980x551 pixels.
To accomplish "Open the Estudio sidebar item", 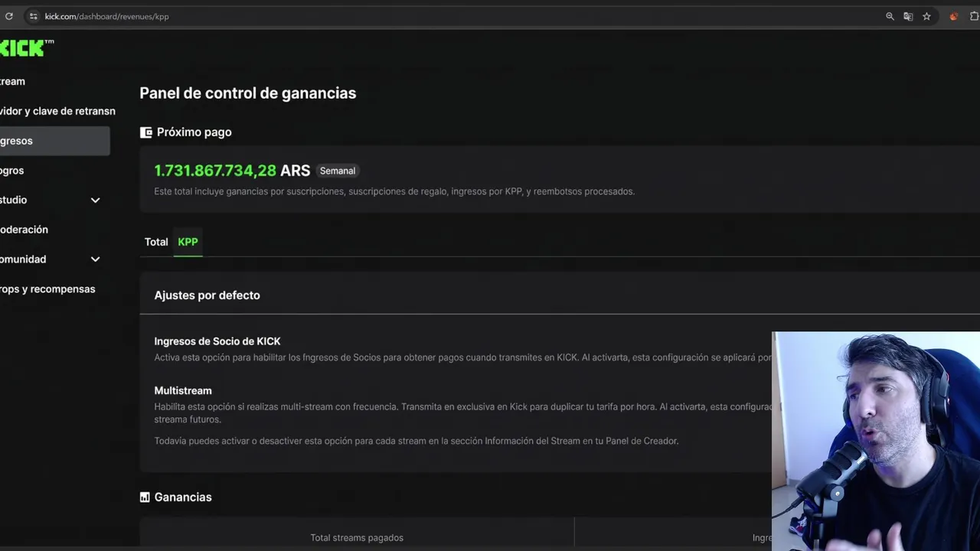I will pos(14,200).
